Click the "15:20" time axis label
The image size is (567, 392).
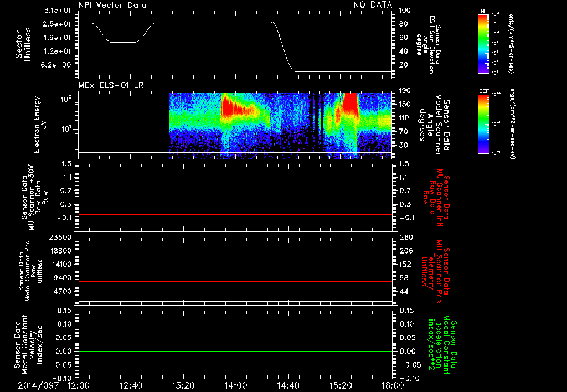(341, 385)
